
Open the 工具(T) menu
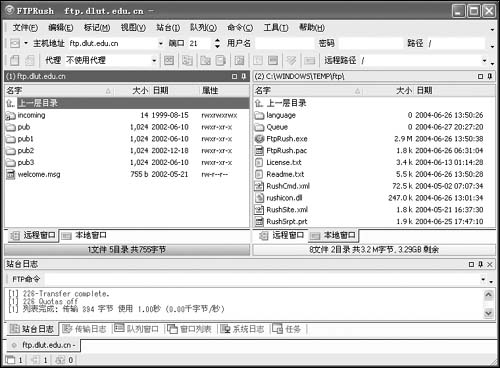pos(276,28)
